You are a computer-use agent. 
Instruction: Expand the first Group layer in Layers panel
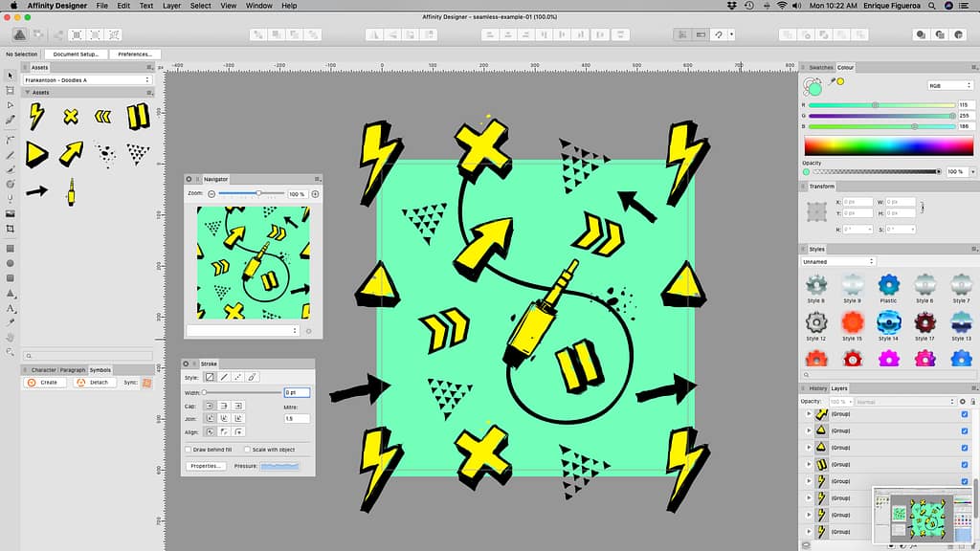point(809,414)
